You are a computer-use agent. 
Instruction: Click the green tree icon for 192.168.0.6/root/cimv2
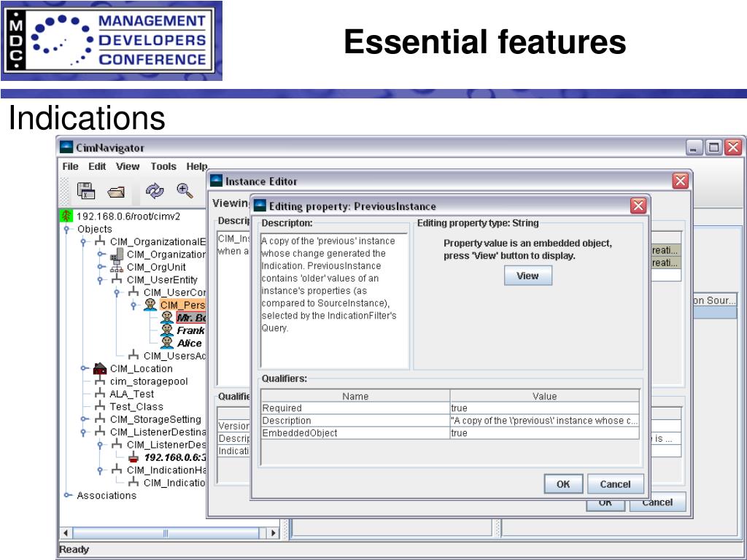(x=66, y=216)
